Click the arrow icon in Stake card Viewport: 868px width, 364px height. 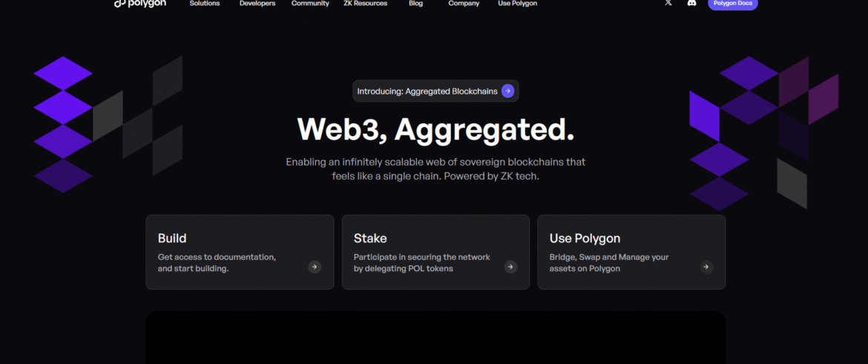point(510,267)
